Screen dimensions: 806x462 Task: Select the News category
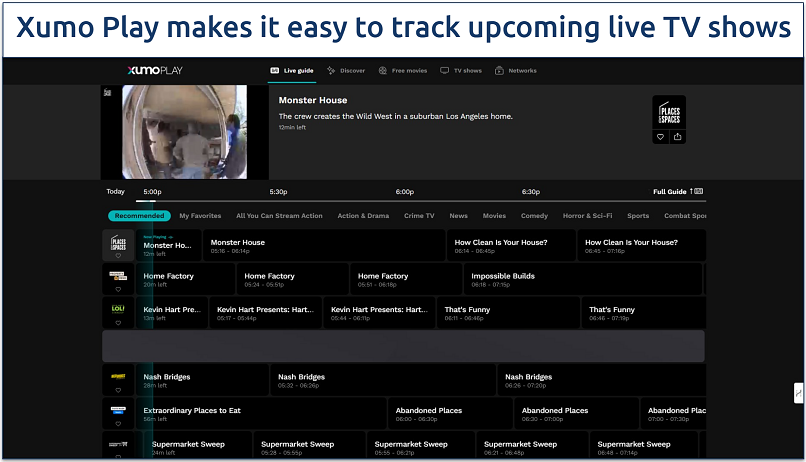[459, 216]
